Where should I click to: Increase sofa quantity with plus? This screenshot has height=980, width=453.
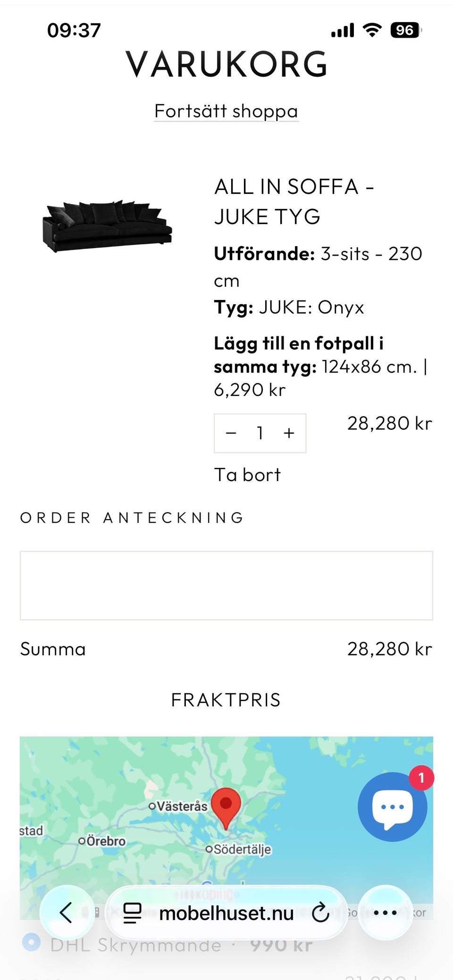[x=289, y=433]
